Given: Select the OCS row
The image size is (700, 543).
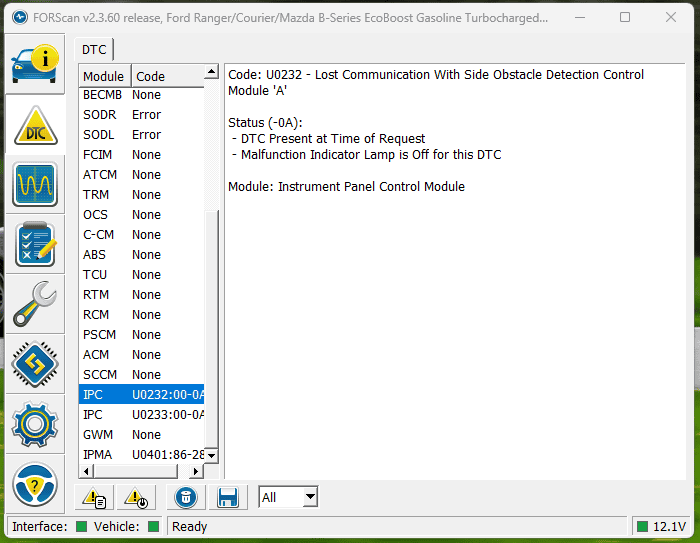Looking at the screenshot, I should coord(142,215).
